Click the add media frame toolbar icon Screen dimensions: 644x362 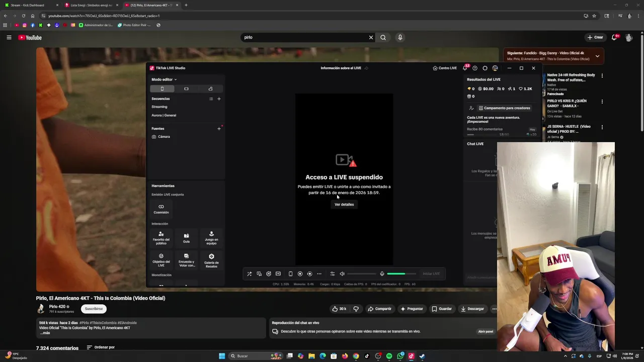pos(278,274)
